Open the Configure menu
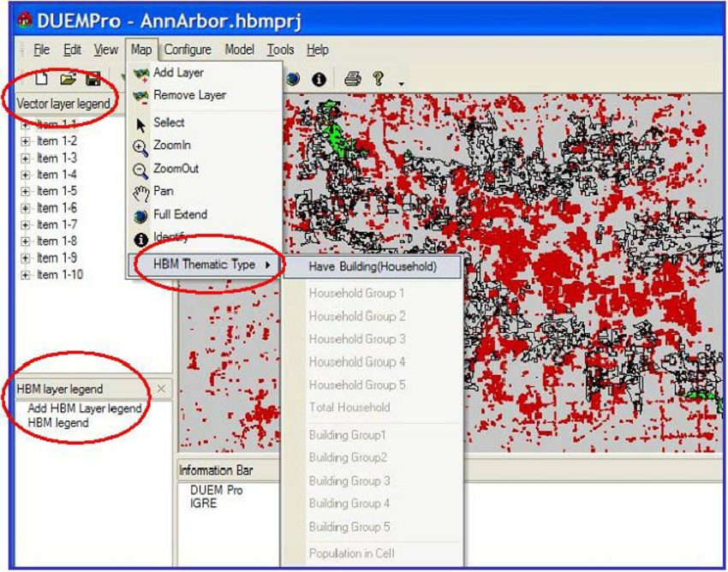728x572 pixels. click(188, 50)
